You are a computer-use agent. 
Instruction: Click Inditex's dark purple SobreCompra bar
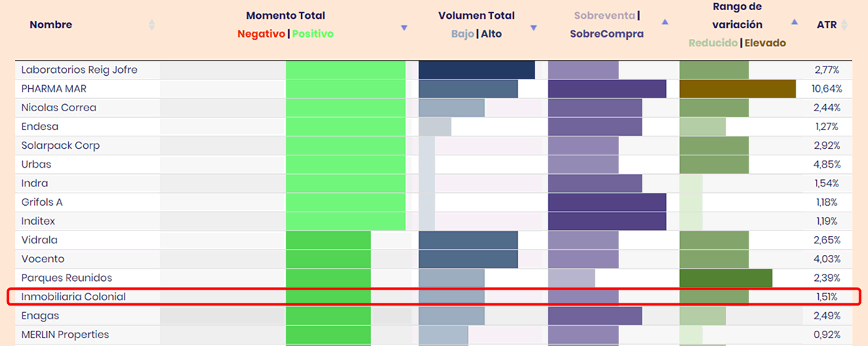(x=606, y=221)
